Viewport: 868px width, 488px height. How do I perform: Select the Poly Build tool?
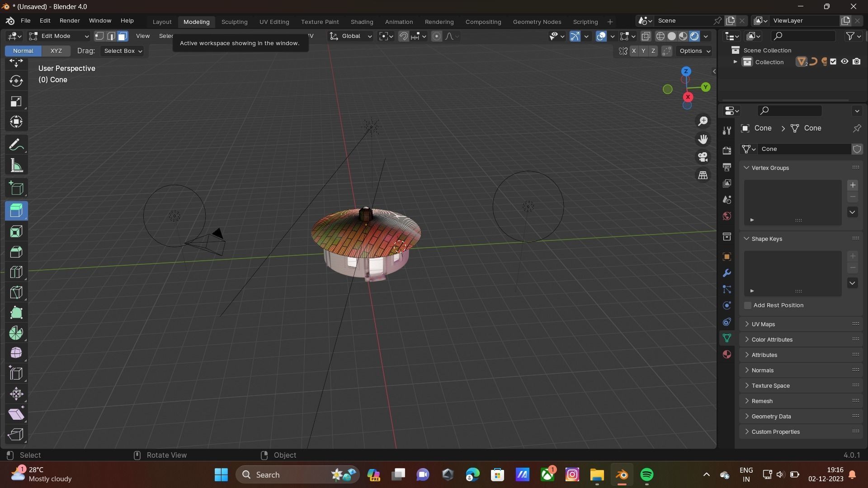tap(16, 313)
